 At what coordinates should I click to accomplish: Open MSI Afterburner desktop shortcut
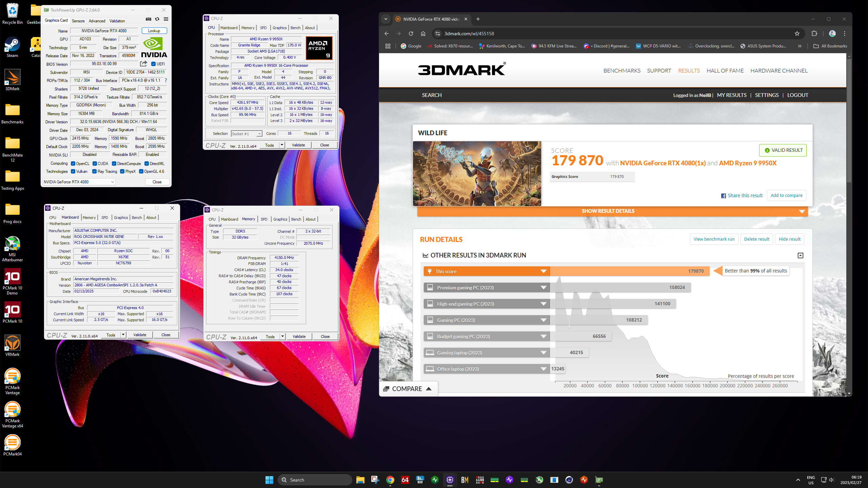click(x=13, y=249)
